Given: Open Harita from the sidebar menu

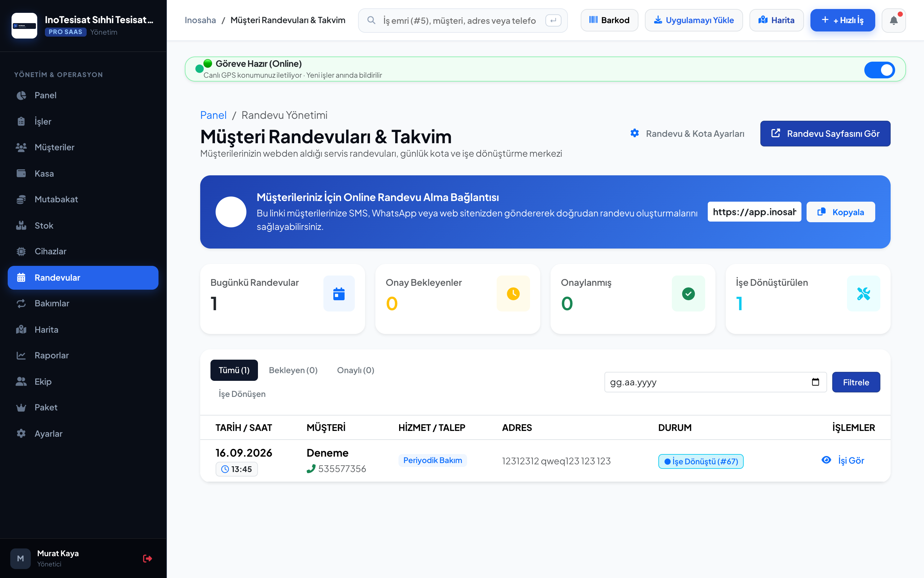Looking at the screenshot, I should [83, 329].
